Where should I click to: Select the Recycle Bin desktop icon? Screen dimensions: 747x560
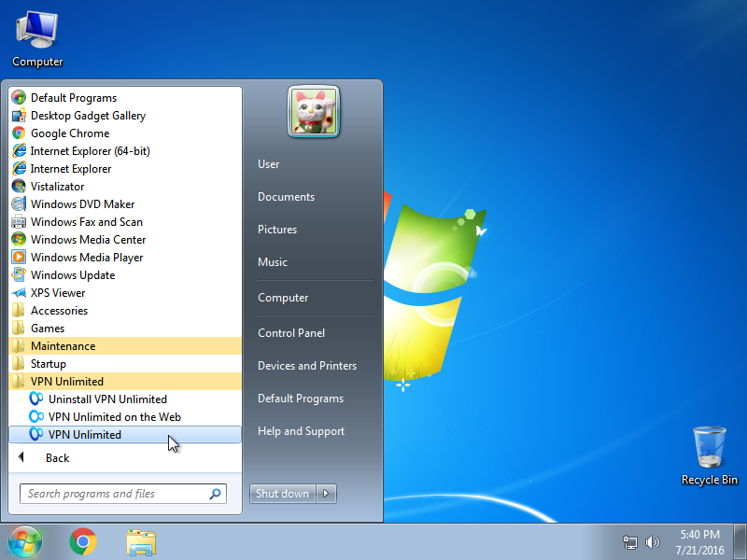[x=710, y=456]
